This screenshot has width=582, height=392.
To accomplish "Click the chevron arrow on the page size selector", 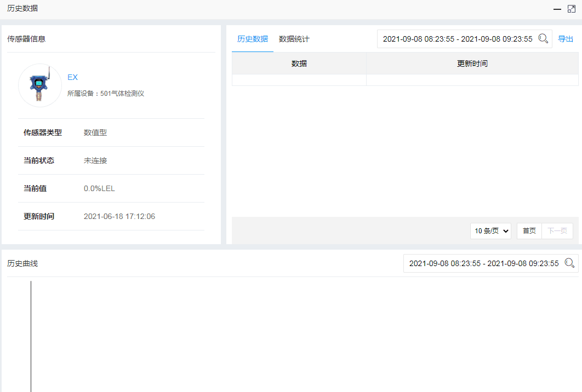I will (505, 230).
